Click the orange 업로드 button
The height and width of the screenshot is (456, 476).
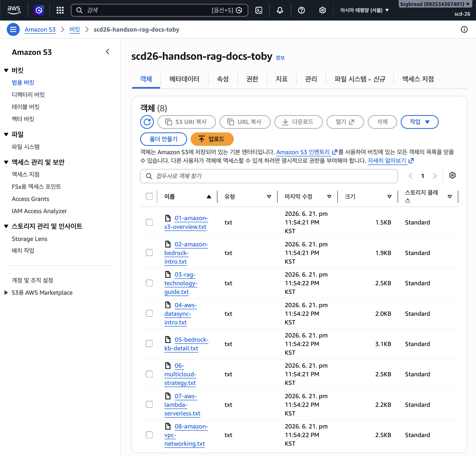(212, 139)
